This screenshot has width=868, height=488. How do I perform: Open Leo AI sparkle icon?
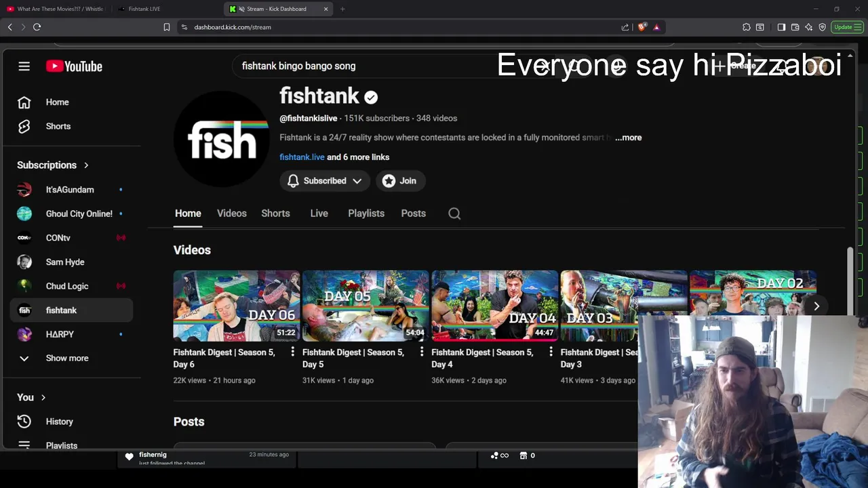pyautogui.click(x=808, y=27)
